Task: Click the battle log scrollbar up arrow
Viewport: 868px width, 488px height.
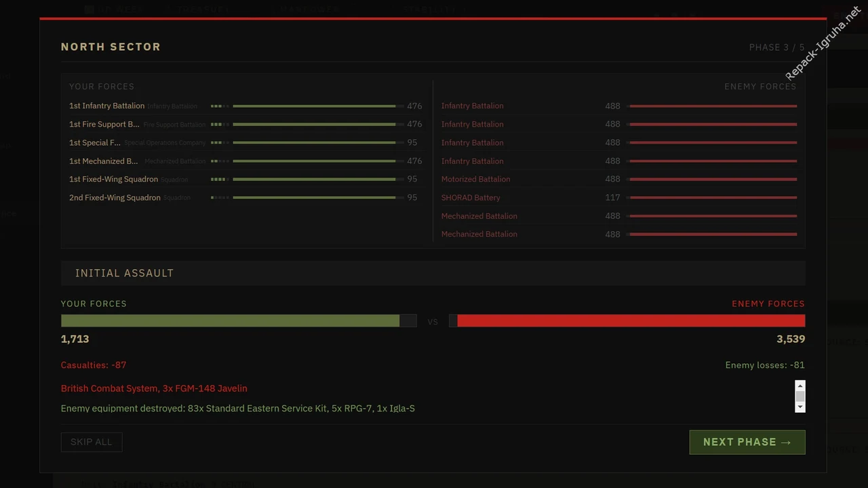Action: (x=800, y=386)
